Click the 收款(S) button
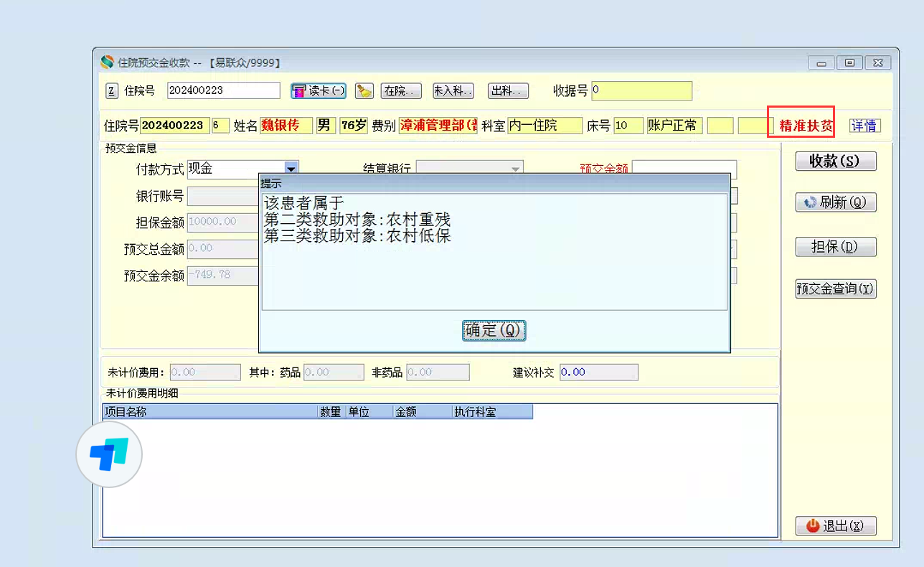Viewport: 924px width, 567px height. (836, 161)
